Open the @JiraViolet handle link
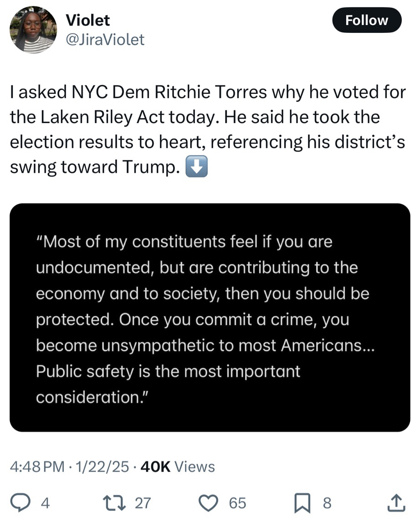This screenshot has width=420, height=524. click(105, 40)
